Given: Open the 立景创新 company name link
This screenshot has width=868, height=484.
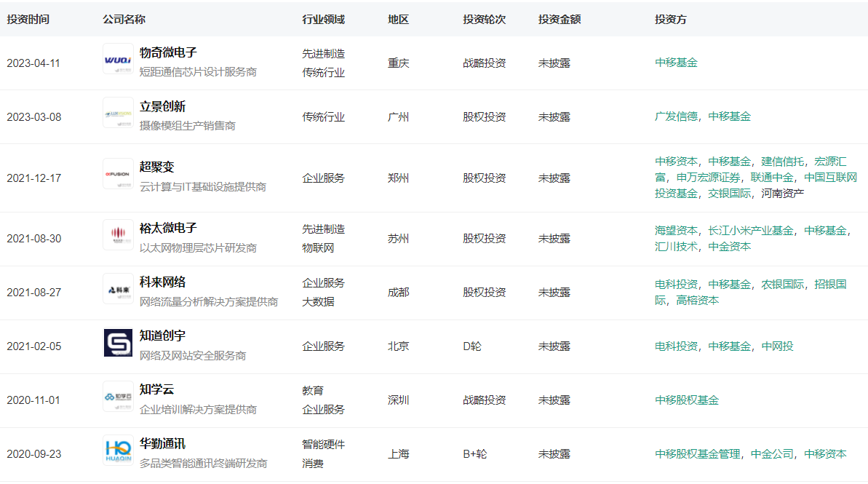Looking at the screenshot, I should coord(163,106).
